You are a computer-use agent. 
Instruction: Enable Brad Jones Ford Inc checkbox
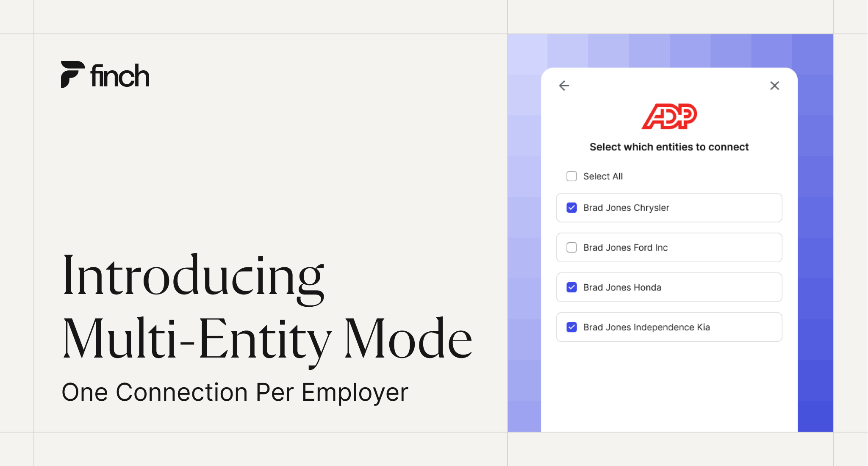pos(571,247)
